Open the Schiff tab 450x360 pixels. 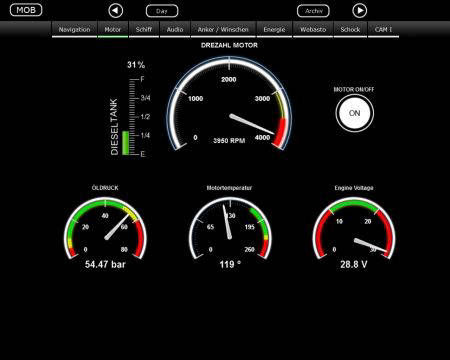point(144,30)
